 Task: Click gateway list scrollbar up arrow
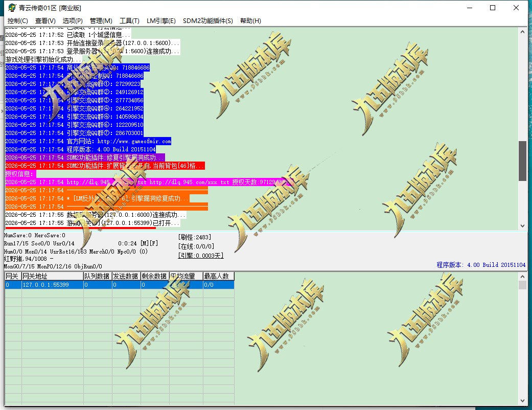pos(522,277)
